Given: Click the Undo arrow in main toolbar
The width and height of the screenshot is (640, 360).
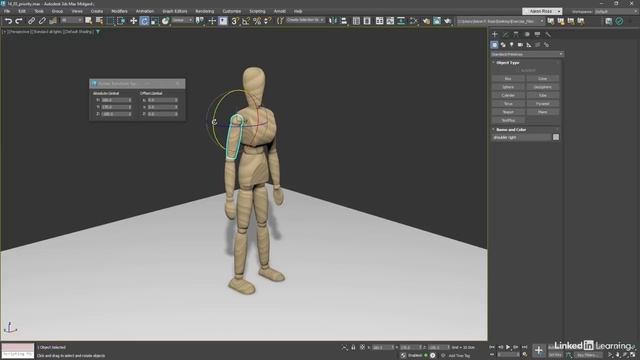Looking at the screenshot, I should pos(8,21).
